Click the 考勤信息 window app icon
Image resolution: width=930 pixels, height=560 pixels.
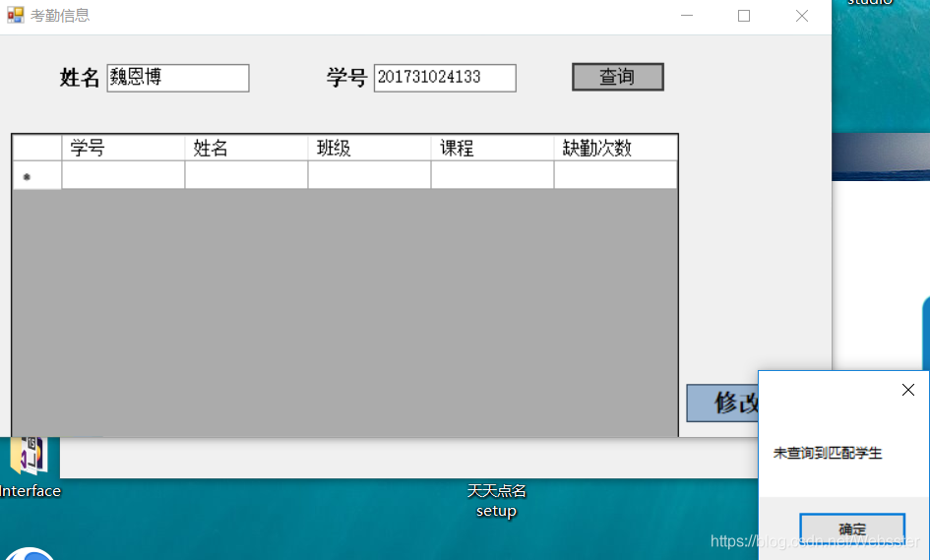(x=16, y=15)
